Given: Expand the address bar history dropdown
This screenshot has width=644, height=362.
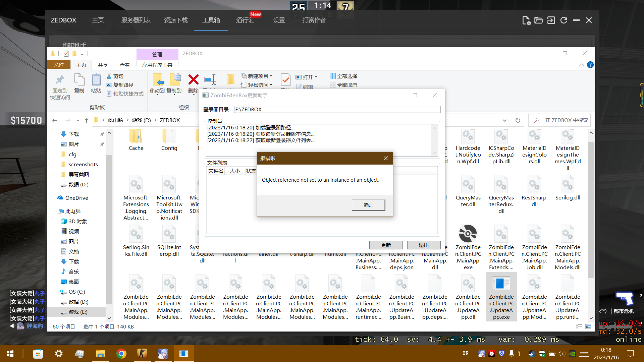Looking at the screenshot, I should click(504, 120).
